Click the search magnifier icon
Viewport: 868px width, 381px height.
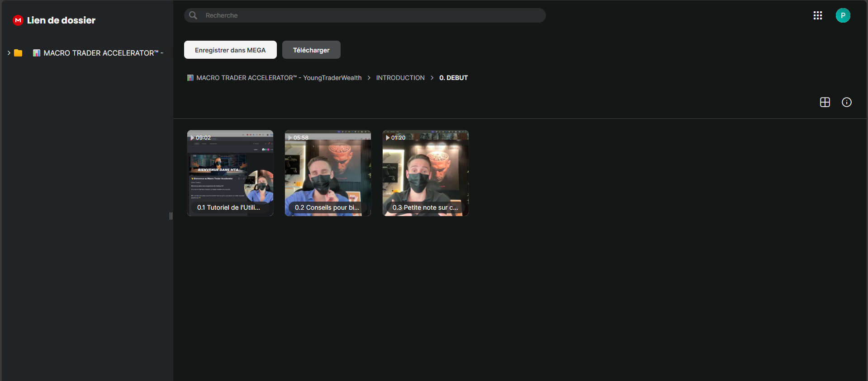193,15
